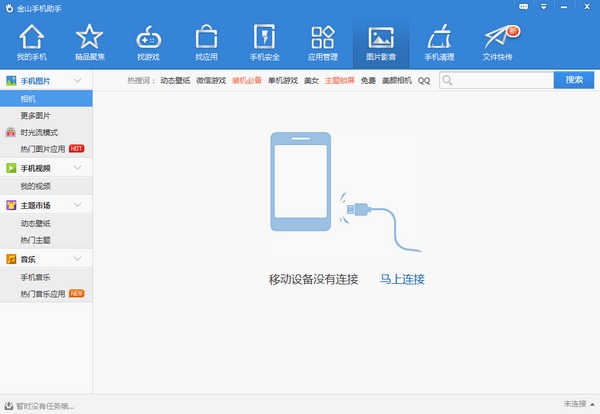Click hot keyword 美女
The image size is (600, 414).
tap(311, 80)
